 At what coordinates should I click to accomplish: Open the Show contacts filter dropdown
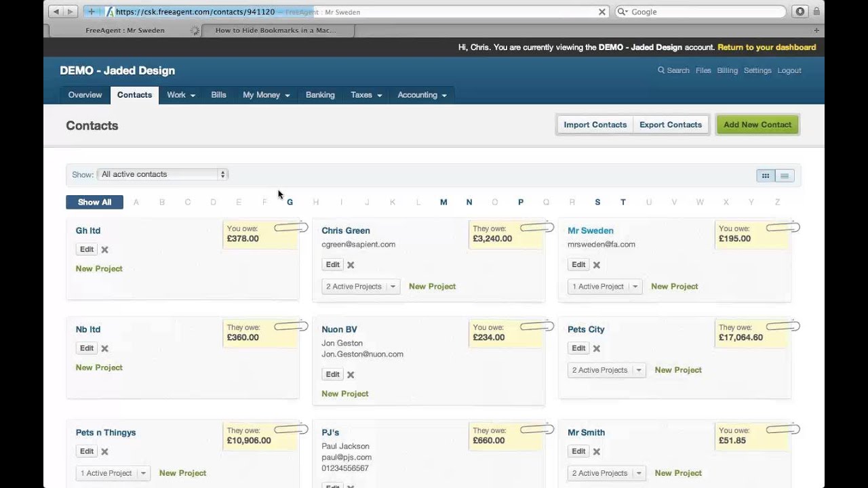(x=163, y=174)
